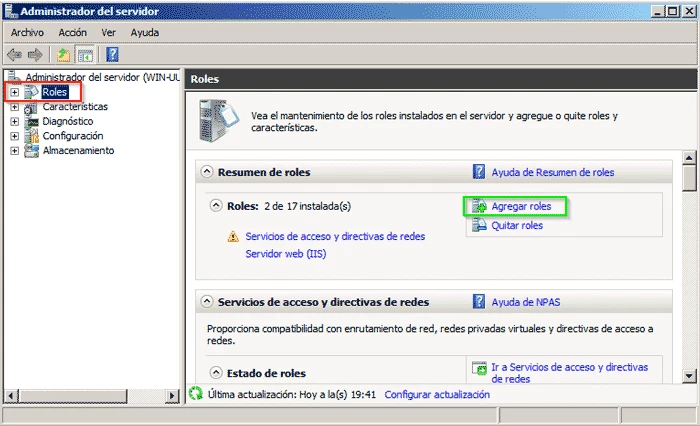The height and width of the screenshot is (426, 700).
Task: Click the vertical scrollbar down arrow
Action: tap(689, 376)
